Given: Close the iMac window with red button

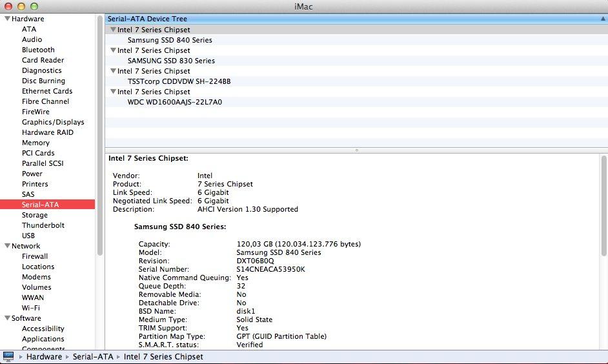Looking at the screenshot, I should (x=8, y=6).
